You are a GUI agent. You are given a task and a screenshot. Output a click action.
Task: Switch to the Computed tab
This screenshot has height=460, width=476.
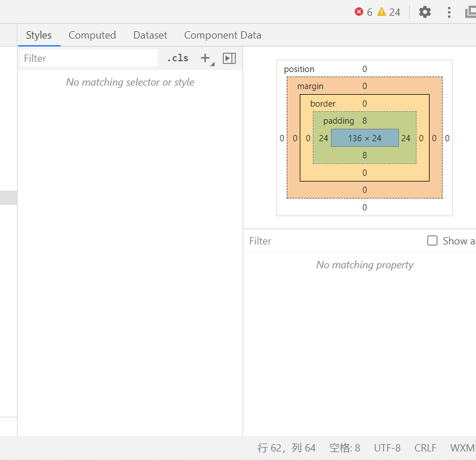pyautogui.click(x=92, y=35)
